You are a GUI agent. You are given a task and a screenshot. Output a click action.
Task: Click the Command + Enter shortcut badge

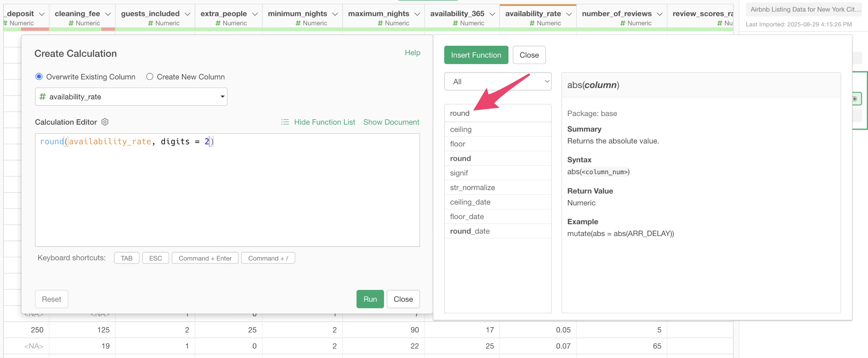[x=205, y=258]
